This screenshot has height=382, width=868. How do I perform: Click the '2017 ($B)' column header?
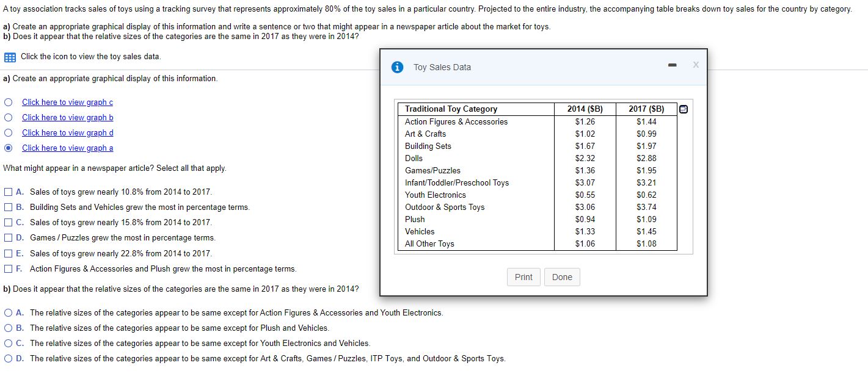click(x=646, y=109)
